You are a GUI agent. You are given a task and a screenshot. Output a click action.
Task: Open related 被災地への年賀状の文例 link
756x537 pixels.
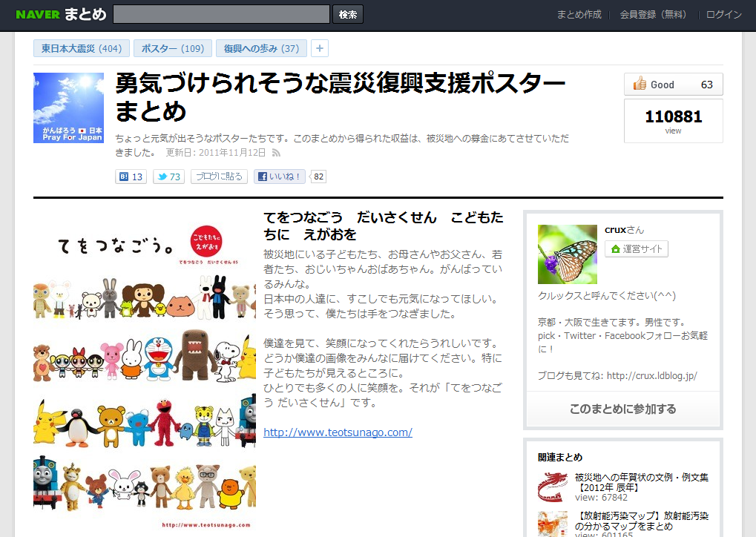click(642, 482)
